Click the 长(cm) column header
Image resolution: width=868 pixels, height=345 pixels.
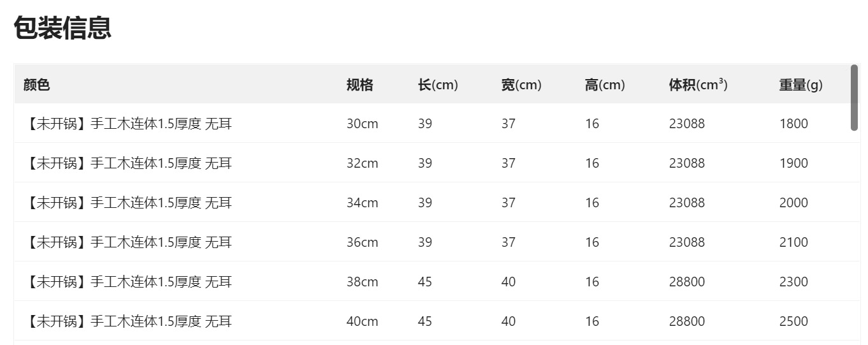[438, 85]
